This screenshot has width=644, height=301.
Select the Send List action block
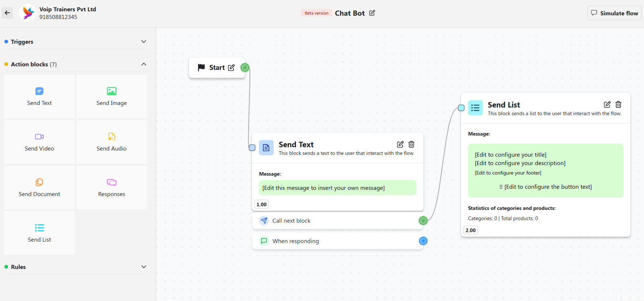point(39,233)
